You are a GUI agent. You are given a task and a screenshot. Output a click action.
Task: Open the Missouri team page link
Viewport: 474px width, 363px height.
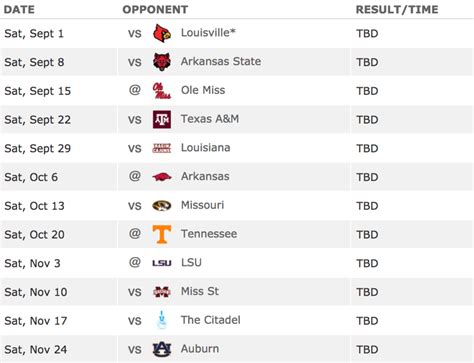[x=203, y=205]
